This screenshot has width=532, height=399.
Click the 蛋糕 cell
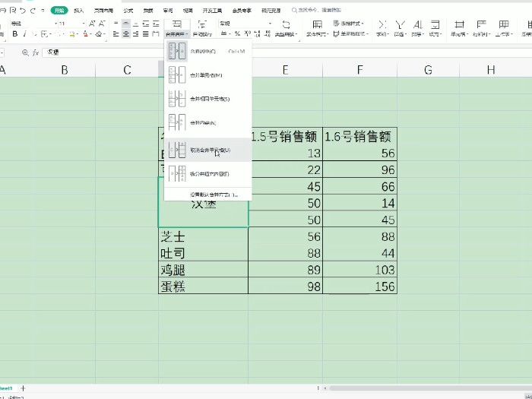203,286
